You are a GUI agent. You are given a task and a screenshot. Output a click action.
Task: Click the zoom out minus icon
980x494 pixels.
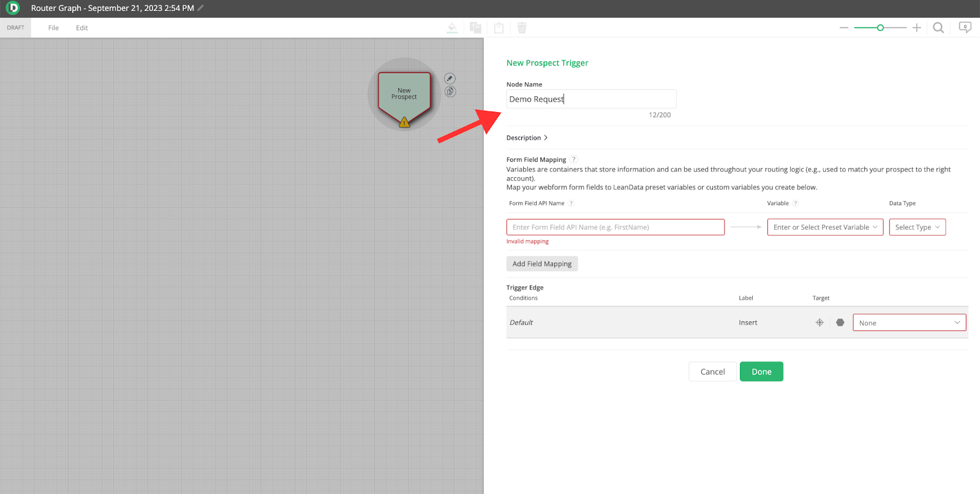pyautogui.click(x=844, y=28)
